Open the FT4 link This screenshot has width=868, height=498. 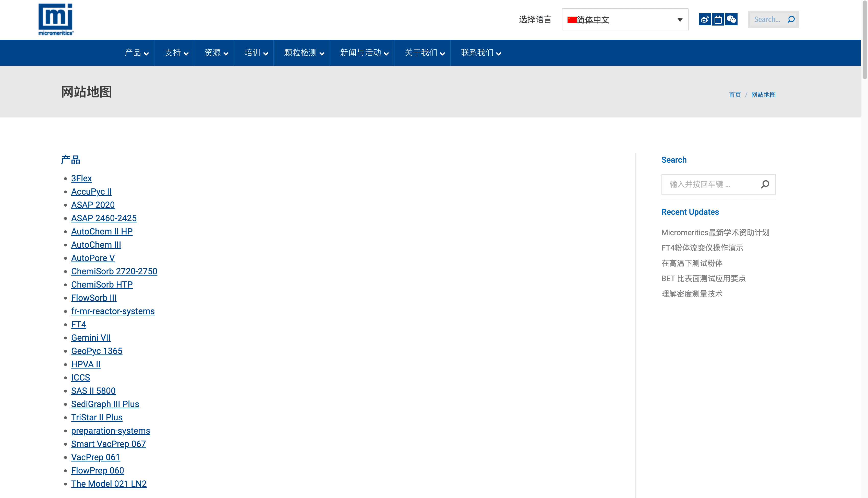[x=78, y=325]
